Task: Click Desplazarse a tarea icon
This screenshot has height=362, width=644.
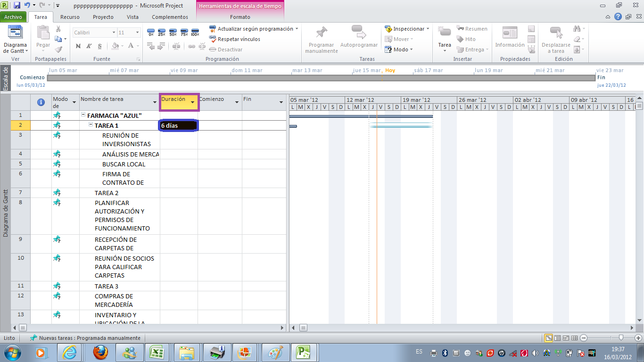Action: pos(557,33)
